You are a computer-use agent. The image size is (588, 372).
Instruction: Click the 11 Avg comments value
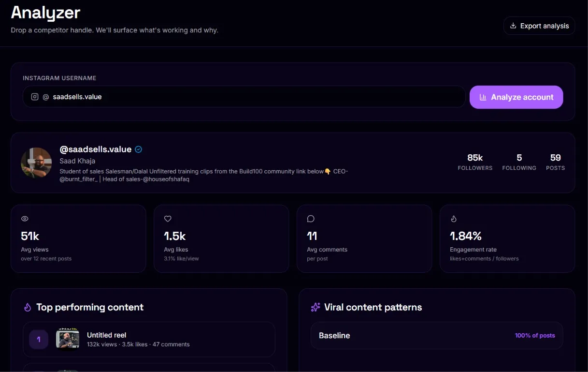[312, 236]
